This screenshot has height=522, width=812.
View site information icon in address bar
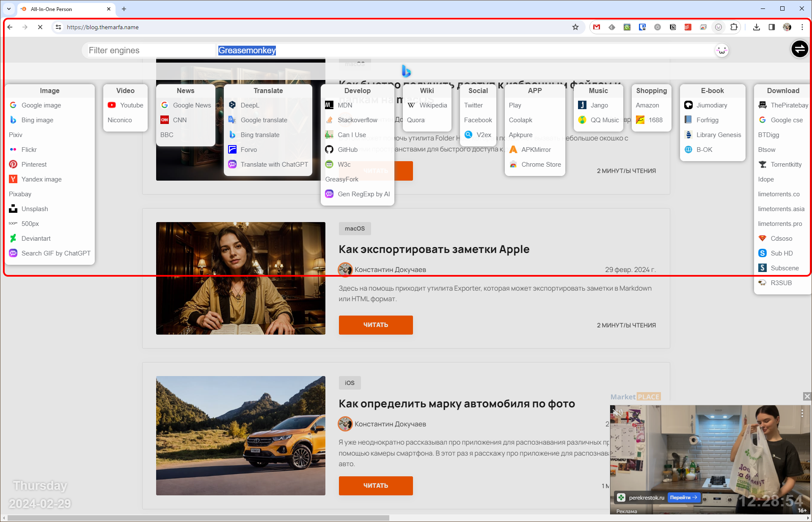[58, 27]
